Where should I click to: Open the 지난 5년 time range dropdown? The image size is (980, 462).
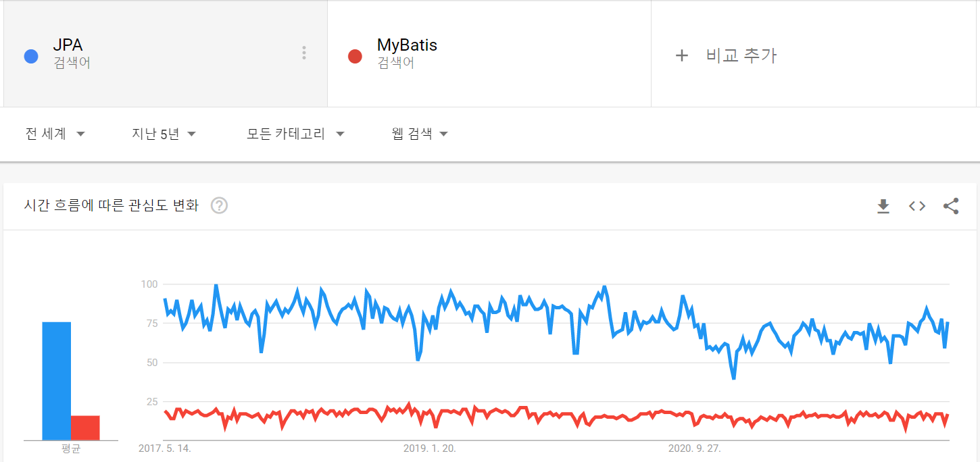[164, 134]
